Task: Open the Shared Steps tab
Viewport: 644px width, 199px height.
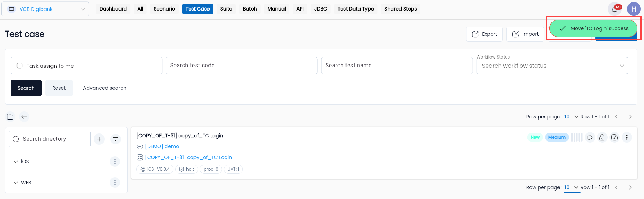Action: point(400,9)
